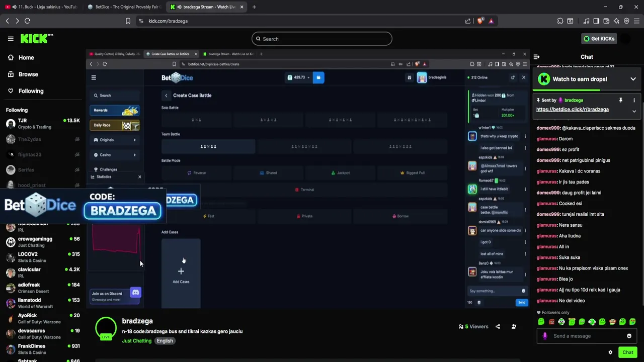The width and height of the screenshot is (644, 362).
Task: Open bradzega channel avatar
Action: click(x=106, y=328)
